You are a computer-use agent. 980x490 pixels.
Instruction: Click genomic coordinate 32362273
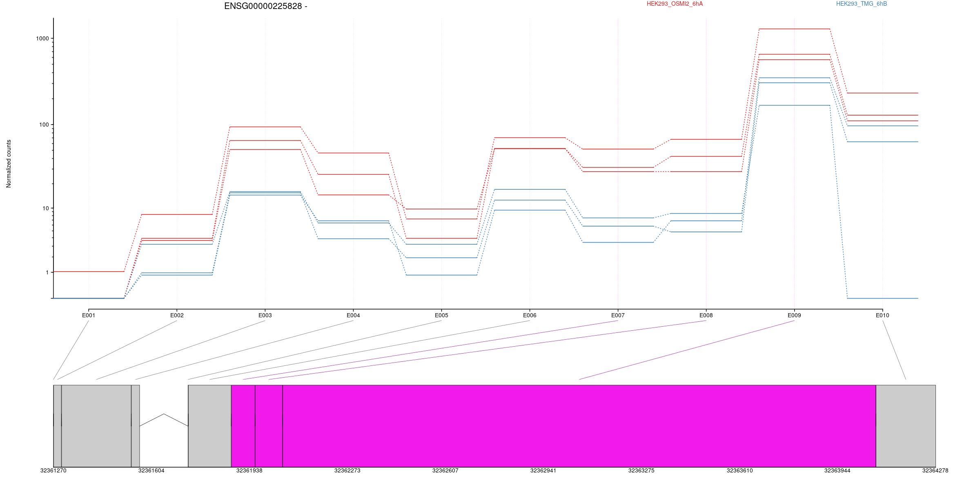[x=347, y=470]
